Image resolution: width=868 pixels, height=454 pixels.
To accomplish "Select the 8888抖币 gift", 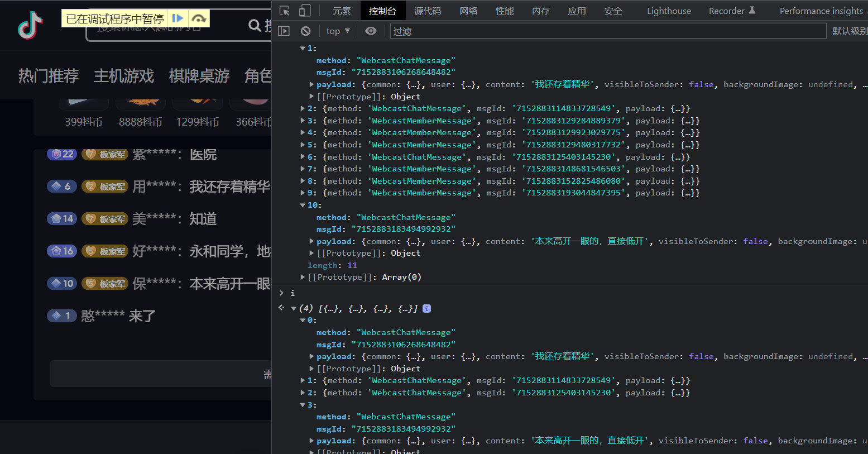I will tap(141, 122).
